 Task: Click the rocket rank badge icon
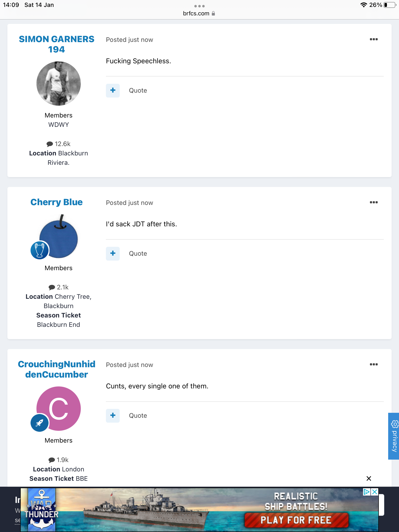point(39,423)
